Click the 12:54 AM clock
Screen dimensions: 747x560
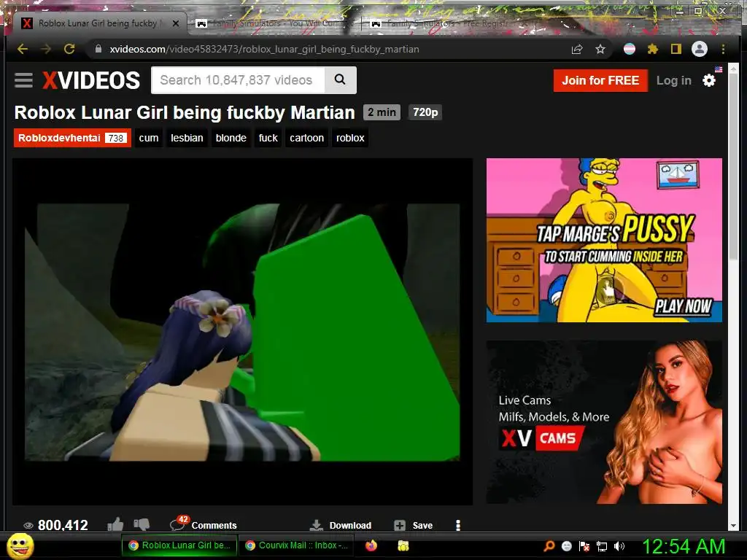tap(684, 546)
